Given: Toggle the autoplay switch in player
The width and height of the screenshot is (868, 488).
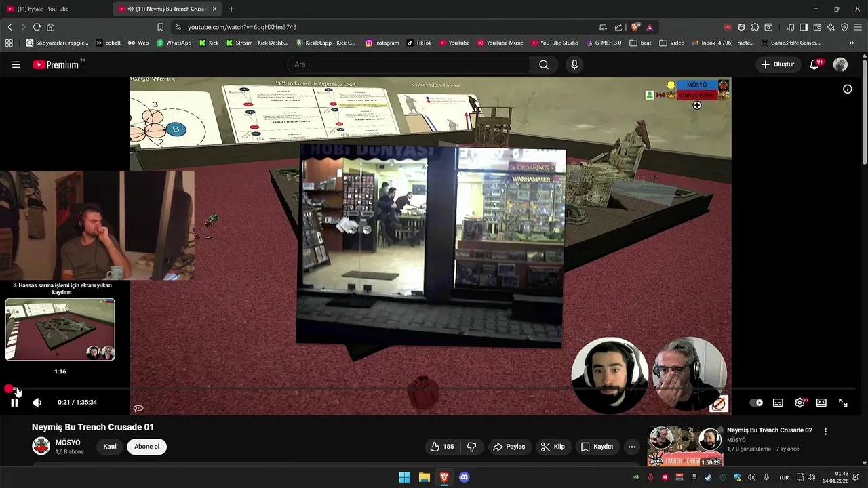Looking at the screenshot, I should pyautogui.click(x=756, y=403).
